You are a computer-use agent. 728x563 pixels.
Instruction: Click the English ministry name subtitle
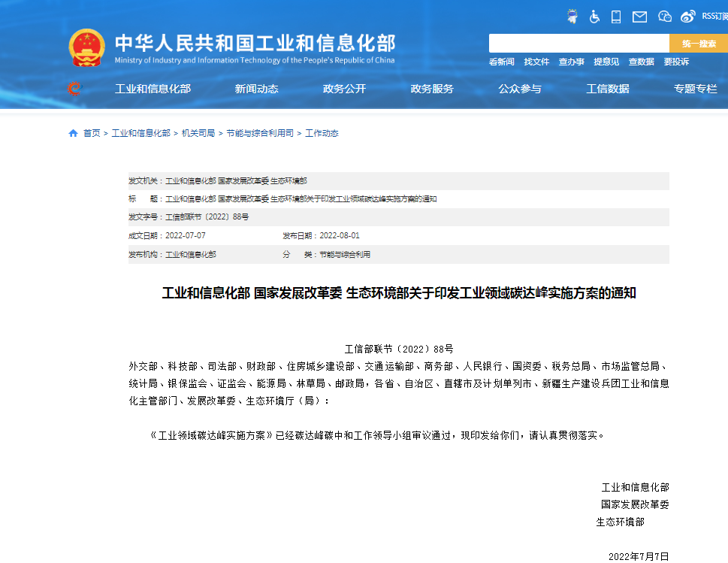click(x=255, y=60)
